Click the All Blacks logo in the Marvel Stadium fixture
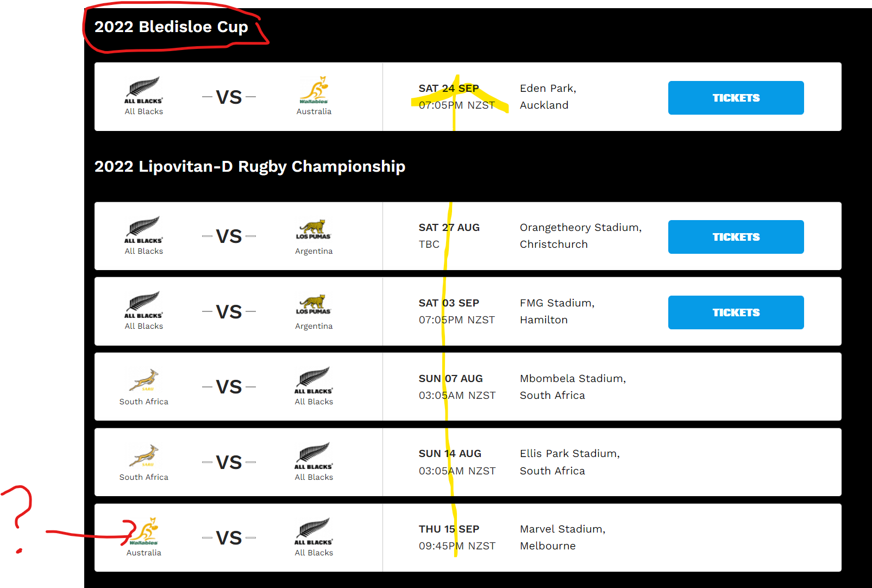 313,531
